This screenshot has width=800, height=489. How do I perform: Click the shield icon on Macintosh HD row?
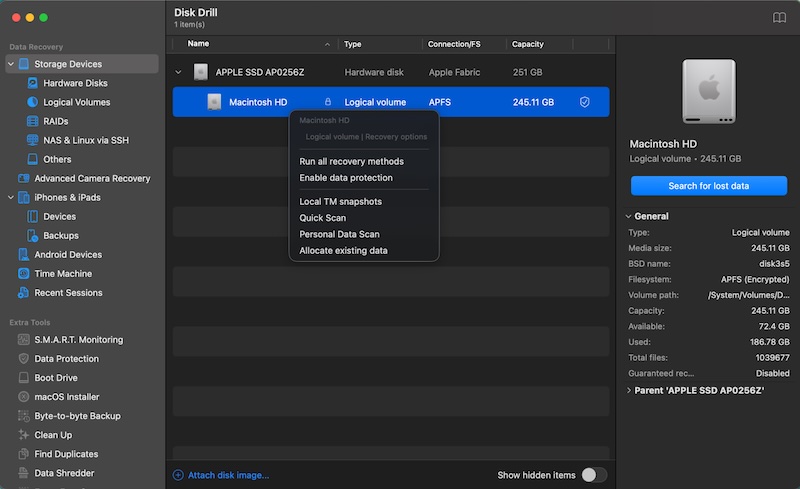[x=585, y=102]
